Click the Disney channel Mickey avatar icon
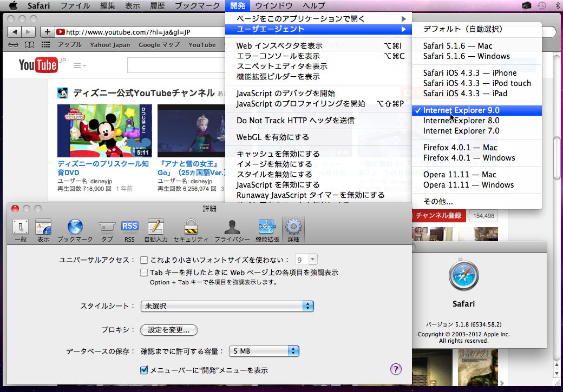Image resolution: width=563 pixels, height=392 pixels. point(63,93)
